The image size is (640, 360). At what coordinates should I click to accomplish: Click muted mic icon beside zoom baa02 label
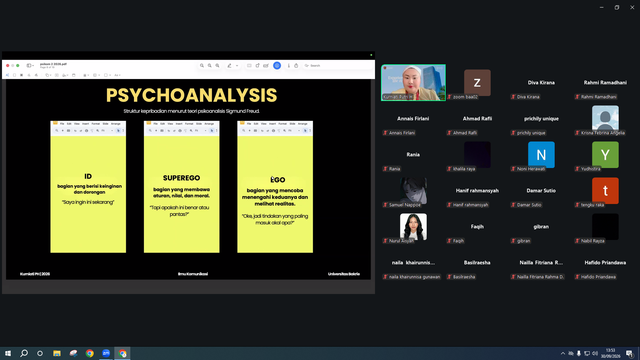pyautogui.click(x=449, y=97)
